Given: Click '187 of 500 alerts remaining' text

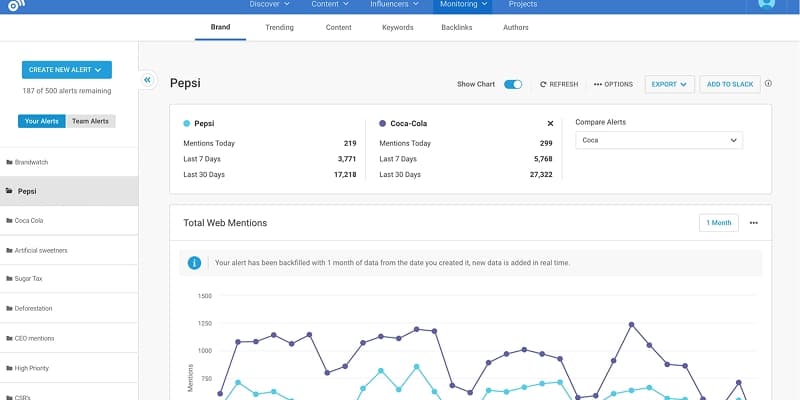Looking at the screenshot, I should tap(67, 91).
